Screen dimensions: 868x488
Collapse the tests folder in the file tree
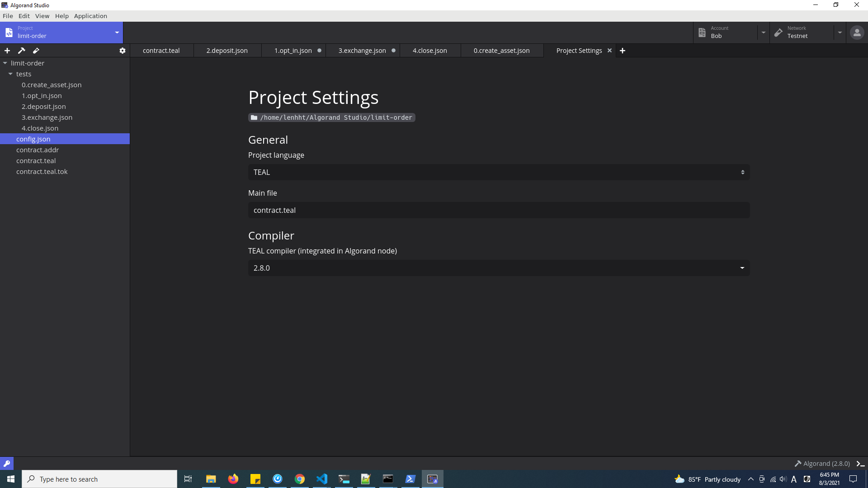point(11,74)
